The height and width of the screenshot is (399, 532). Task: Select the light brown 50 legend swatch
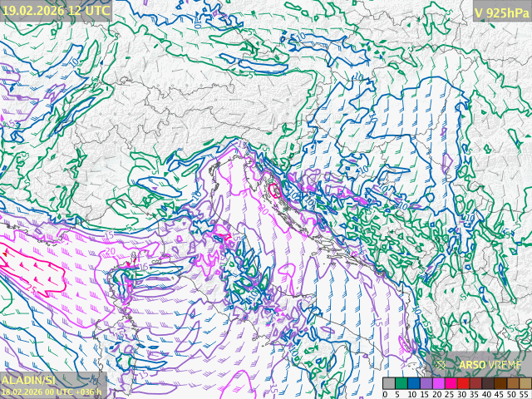(x=513, y=384)
